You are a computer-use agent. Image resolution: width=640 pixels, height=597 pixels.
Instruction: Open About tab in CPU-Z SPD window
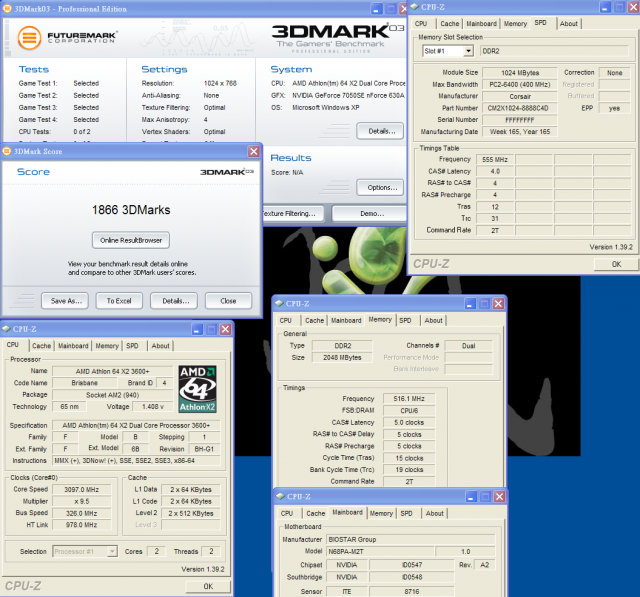point(569,24)
